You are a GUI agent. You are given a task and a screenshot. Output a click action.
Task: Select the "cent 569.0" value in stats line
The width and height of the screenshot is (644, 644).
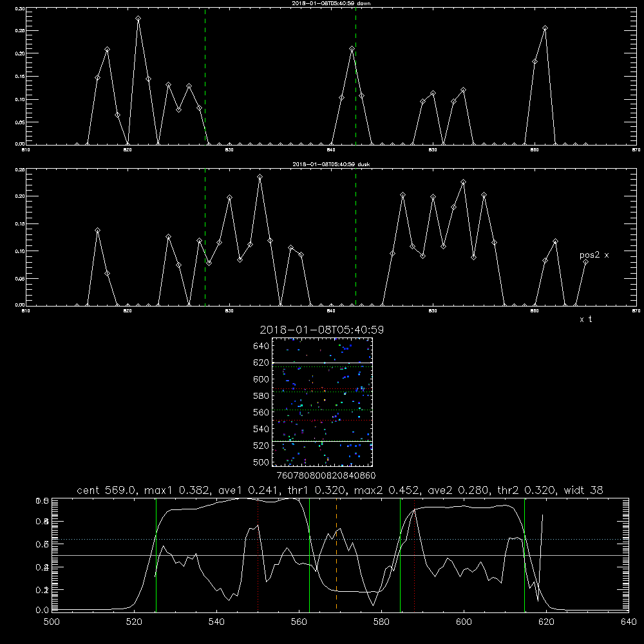[x=106, y=490]
